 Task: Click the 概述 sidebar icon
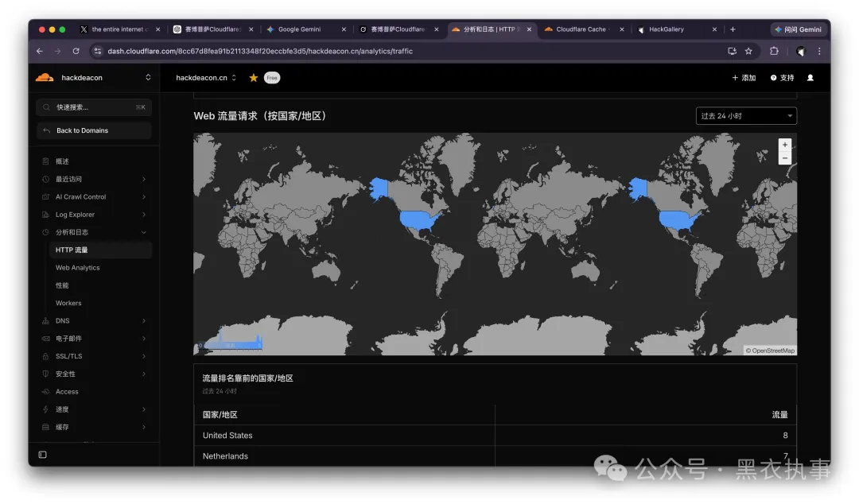(x=45, y=161)
